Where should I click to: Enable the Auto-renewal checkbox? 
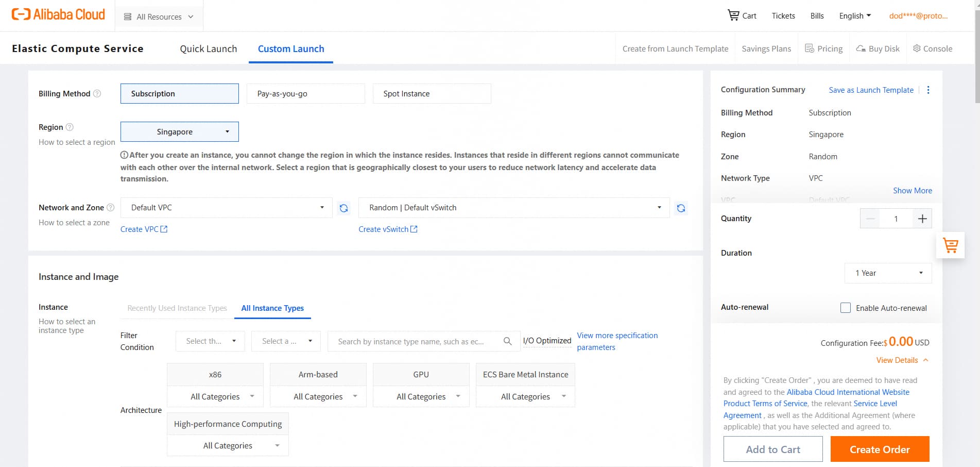pyautogui.click(x=845, y=308)
